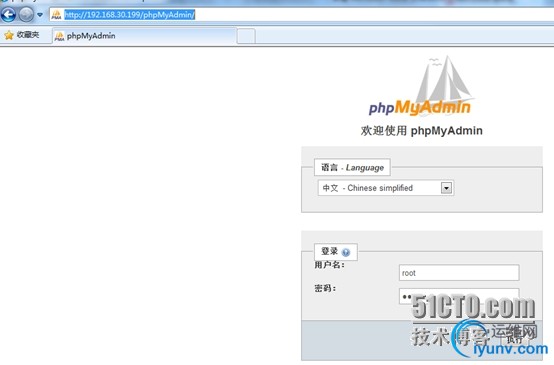Click the 欢迎使用 phpMyAdmin heading text
Screen dimensions: 554x365
click(422, 131)
